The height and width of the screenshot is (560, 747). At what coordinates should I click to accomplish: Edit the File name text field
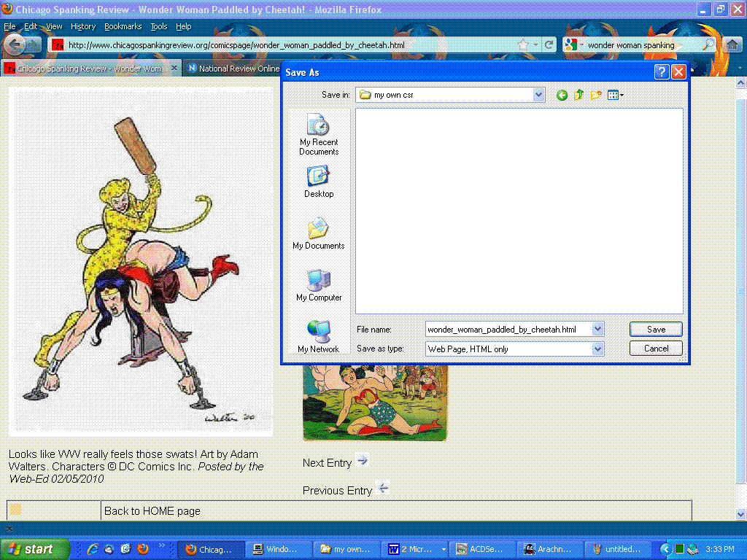[508, 329]
